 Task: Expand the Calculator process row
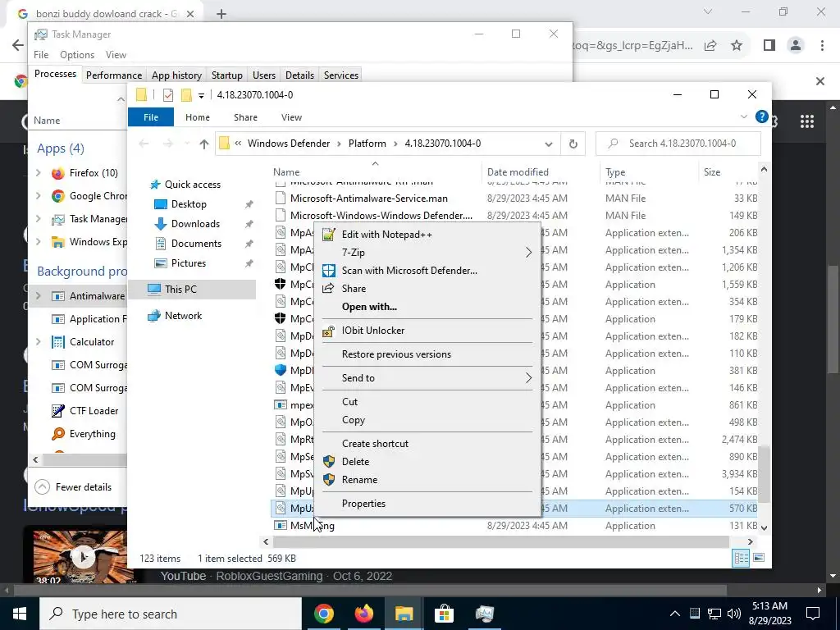(38, 342)
